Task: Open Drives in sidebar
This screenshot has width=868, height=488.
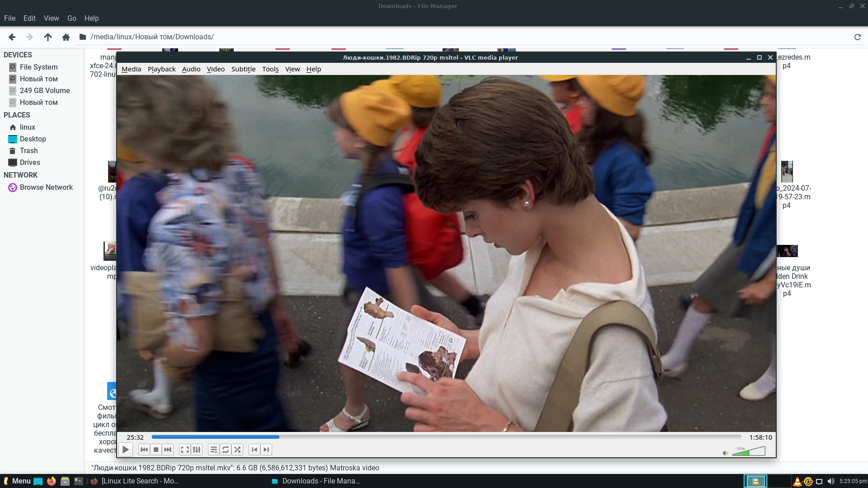Action: 30,163
